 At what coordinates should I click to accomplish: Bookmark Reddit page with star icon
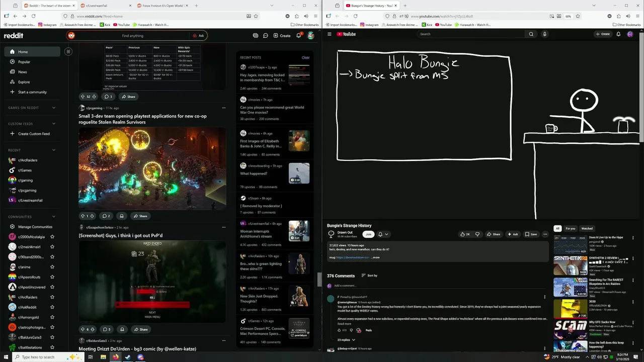(256, 16)
